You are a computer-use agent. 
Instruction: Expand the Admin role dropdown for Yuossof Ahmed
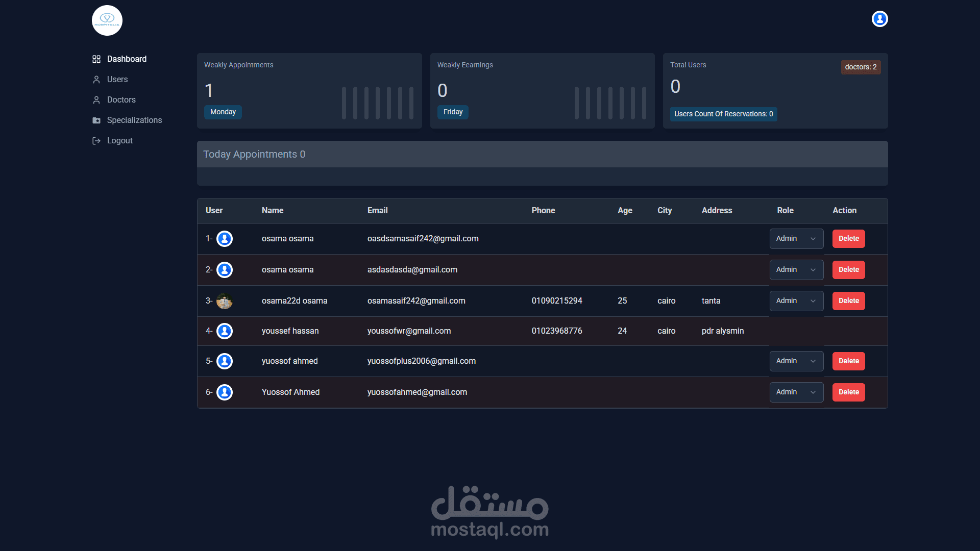click(x=796, y=392)
